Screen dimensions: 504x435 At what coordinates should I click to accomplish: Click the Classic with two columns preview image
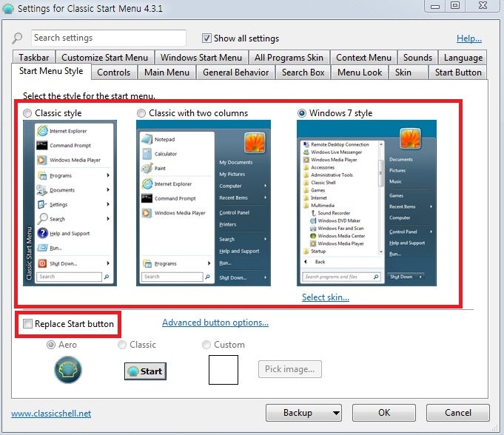point(204,203)
